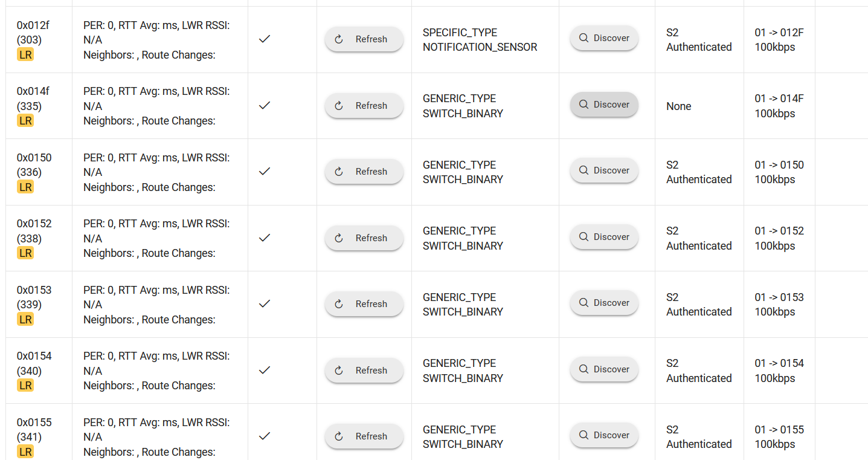
Task: Click the refresh icon for node 0x0150
Action: (338, 171)
